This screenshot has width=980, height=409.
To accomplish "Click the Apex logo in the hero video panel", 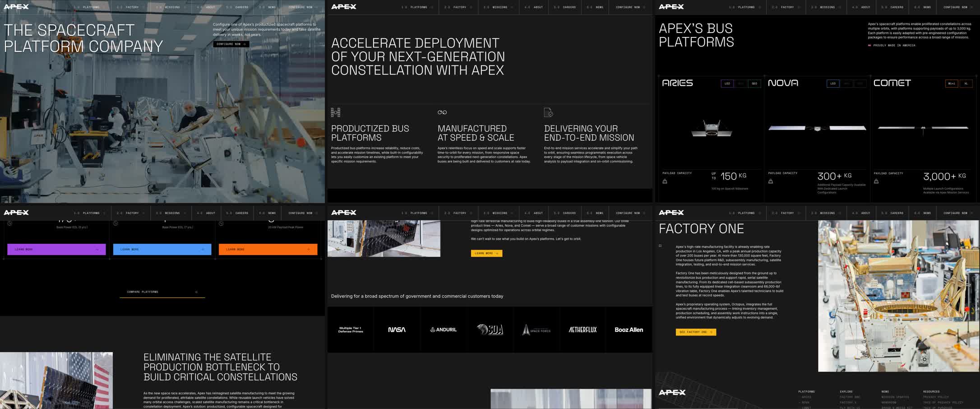I will pos(16,7).
